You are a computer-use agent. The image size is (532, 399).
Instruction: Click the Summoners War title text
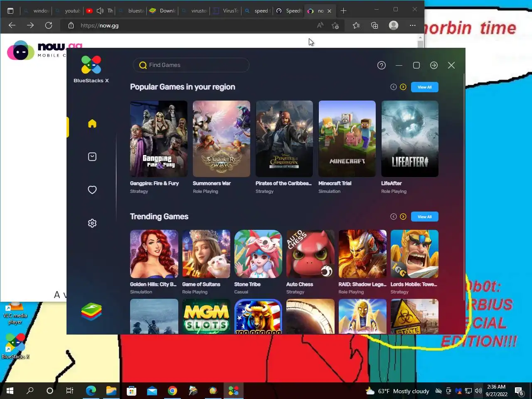click(212, 183)
